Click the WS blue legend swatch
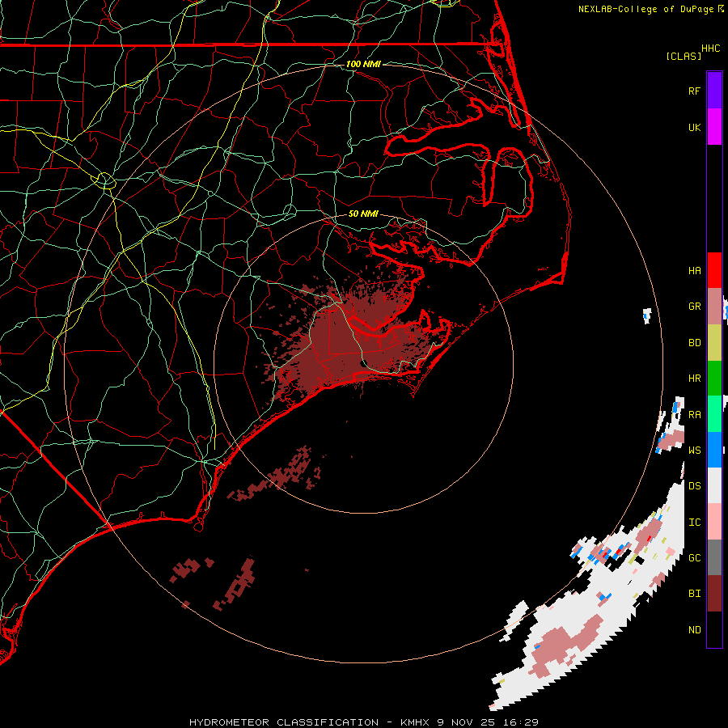 click(714, 450)
